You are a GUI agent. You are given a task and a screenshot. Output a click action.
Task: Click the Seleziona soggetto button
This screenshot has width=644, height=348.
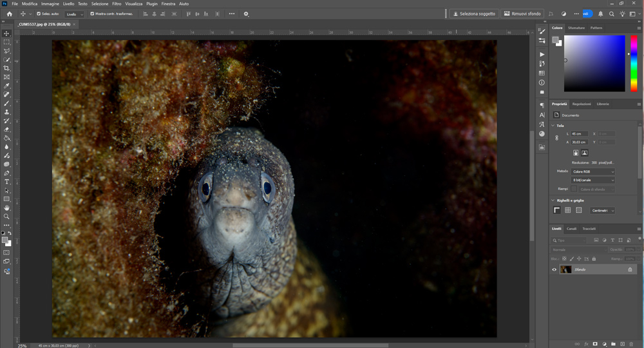pos(474,14)
